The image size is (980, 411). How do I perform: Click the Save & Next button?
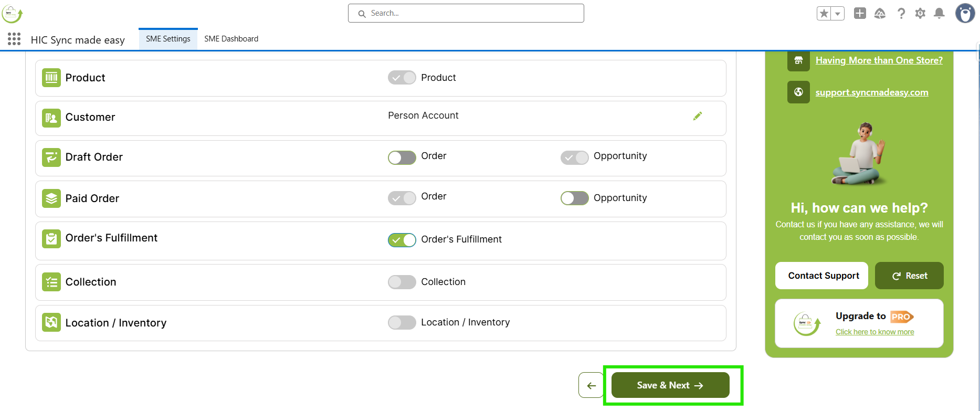pos(670,385)
